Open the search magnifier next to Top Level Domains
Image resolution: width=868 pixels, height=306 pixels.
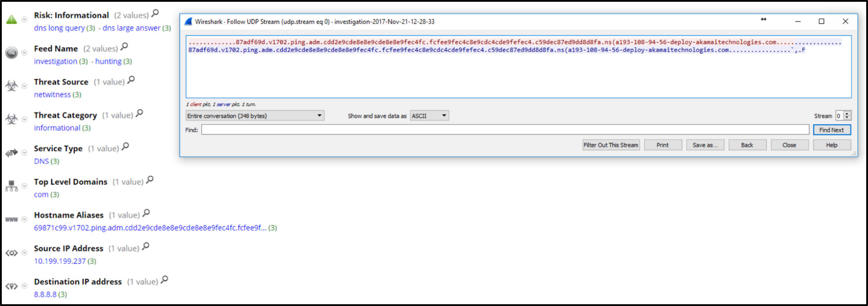[150, 180]
